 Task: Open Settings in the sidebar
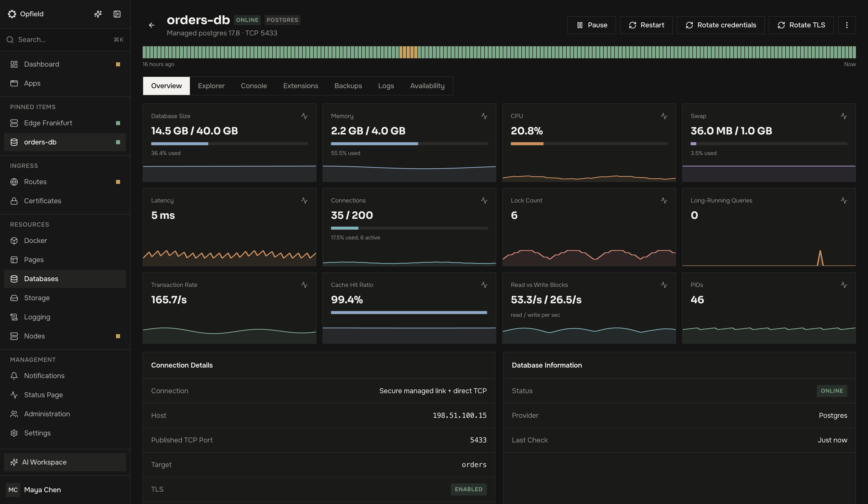click(x=65, y=433)
